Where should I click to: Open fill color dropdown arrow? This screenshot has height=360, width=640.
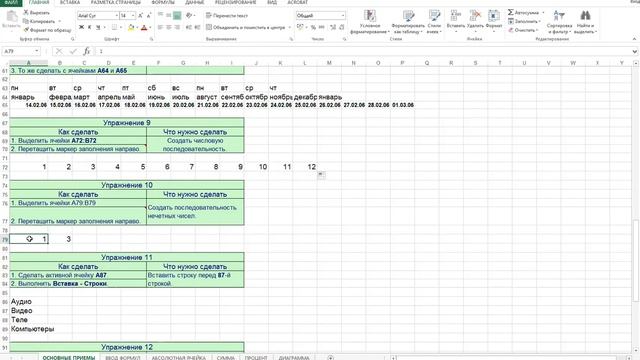138,27
